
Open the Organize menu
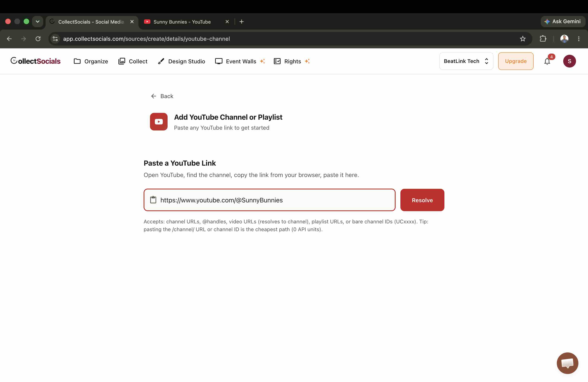[x=91, y=61]
